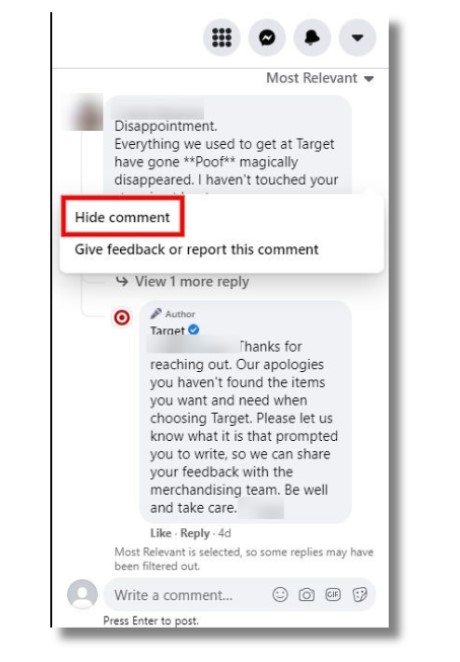Open the account dropdown arrow
The width and height of the screenshot is (460, 662).
[x=357, y=38]
